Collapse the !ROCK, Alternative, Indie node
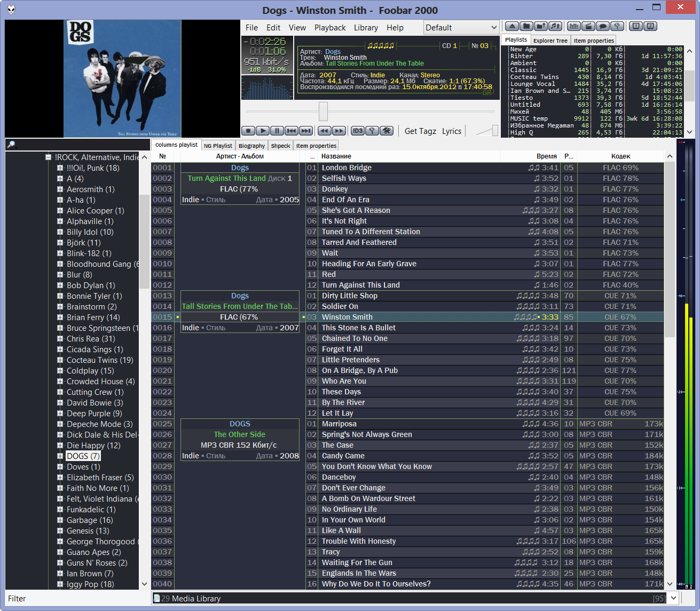The image size is (700, 611). coord(49,157)
